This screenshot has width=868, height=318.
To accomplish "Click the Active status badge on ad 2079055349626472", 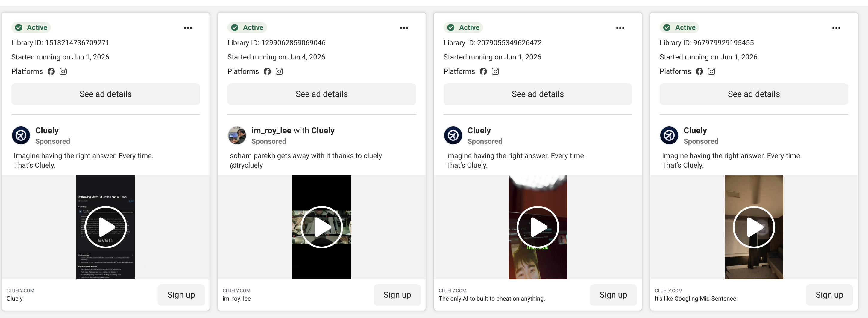I will (x=463, y=27).
